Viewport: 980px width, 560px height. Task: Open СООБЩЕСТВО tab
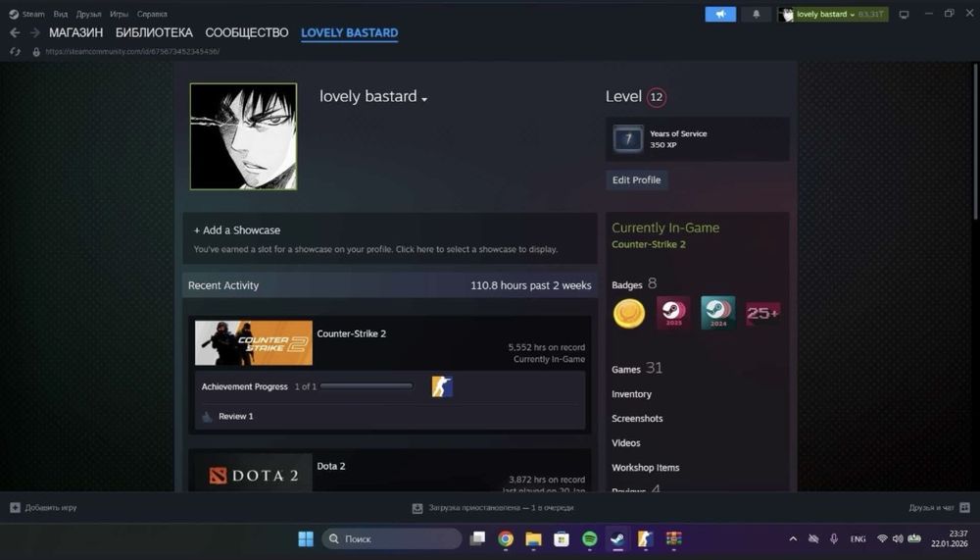tap(247, 32)
